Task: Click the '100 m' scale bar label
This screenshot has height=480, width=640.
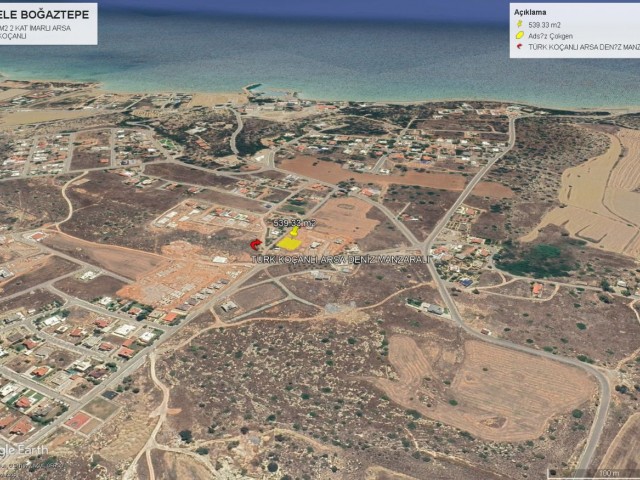Action: click(608, 473)
